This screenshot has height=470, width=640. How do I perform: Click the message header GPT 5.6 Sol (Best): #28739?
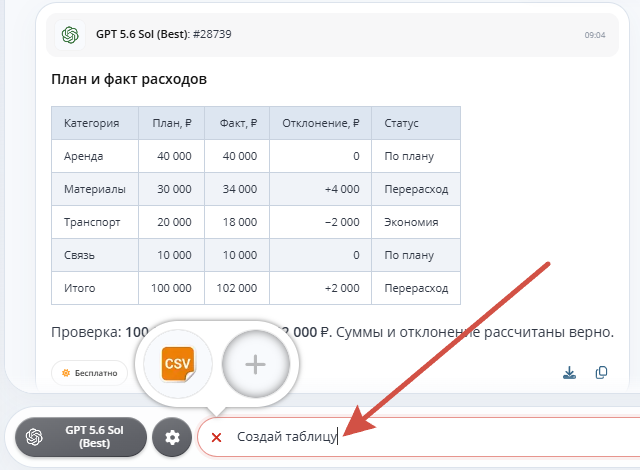(x=164, y=34)
